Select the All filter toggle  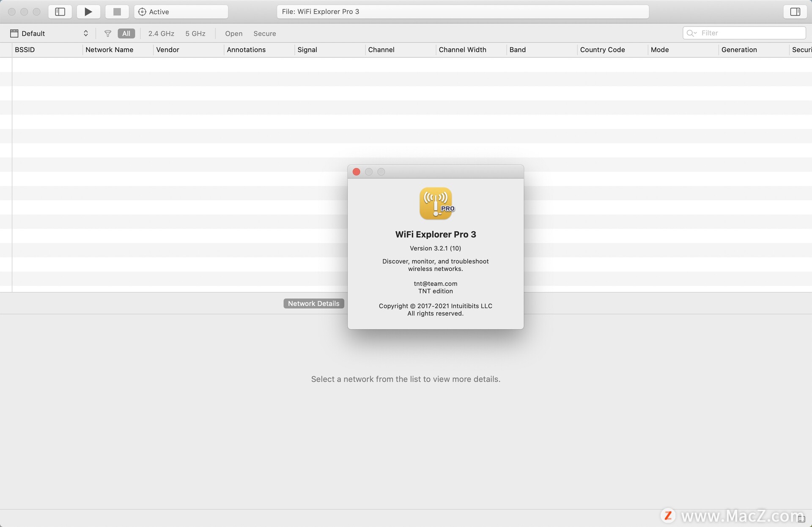[126, 33]
